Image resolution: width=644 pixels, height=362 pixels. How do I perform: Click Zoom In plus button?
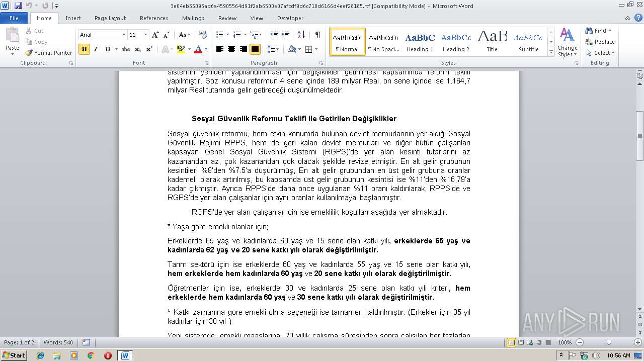[638, 342]
